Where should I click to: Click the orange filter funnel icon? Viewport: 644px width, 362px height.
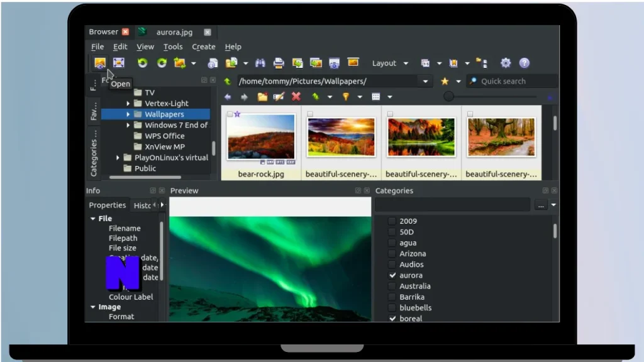pyautogui.click(x=346, y=97)
